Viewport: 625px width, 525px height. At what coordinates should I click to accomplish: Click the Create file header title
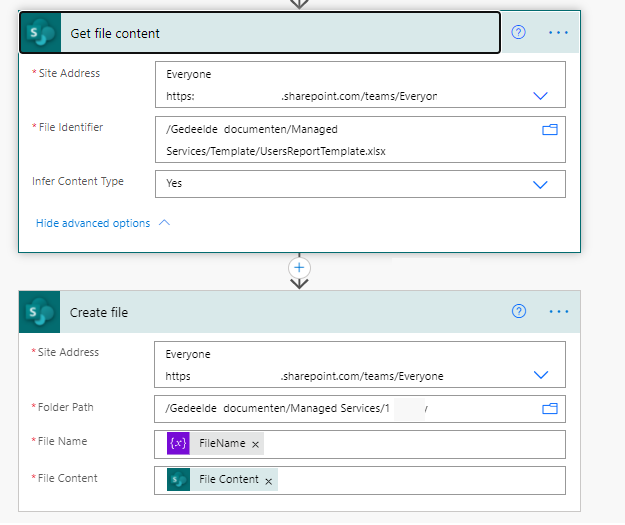click(99, 312)
